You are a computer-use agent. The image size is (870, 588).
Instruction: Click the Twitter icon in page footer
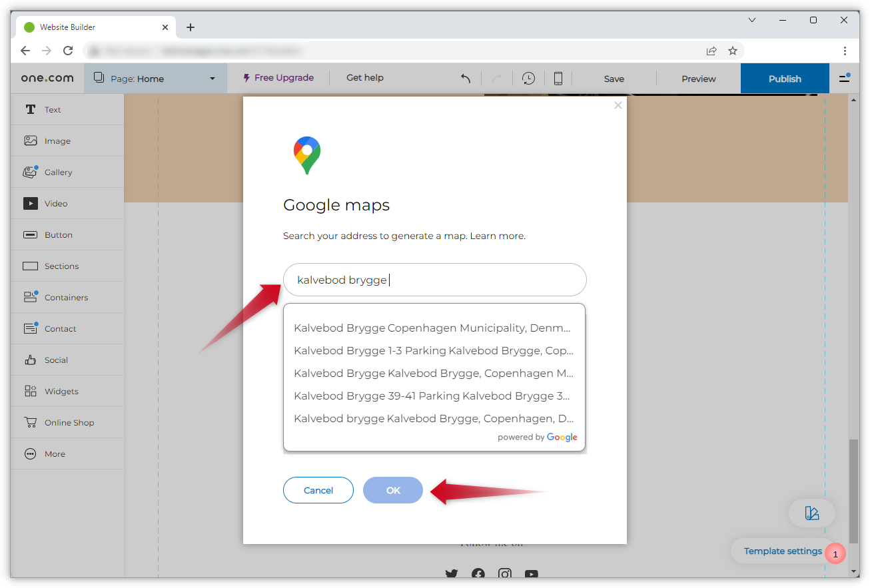(x=452, y=573)
